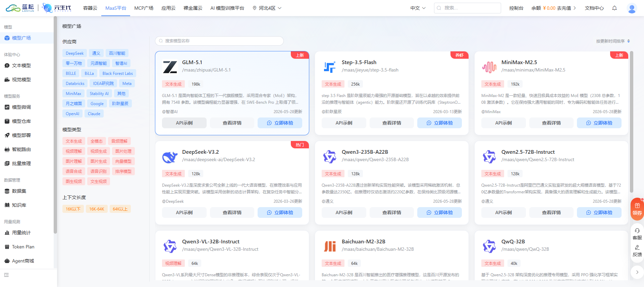The width and height of the screenshot is (644, 287).
Task: Switch to the MaaS平台 tab
Action: pyautogui.click(x=116, y=8)
